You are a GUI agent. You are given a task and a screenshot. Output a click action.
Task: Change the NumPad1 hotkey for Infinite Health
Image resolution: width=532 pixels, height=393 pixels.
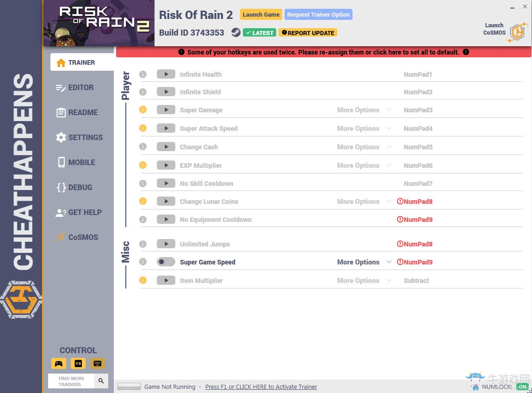click(x=418, y=74)
